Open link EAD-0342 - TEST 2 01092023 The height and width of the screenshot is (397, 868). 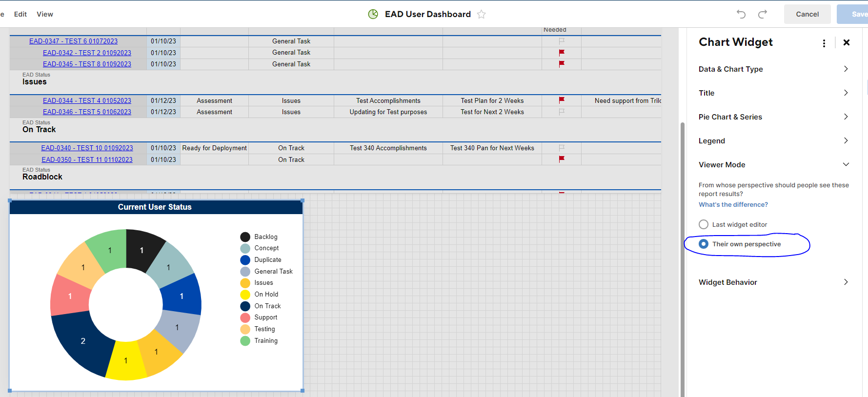pyautogui.click(x=87, y=53)
